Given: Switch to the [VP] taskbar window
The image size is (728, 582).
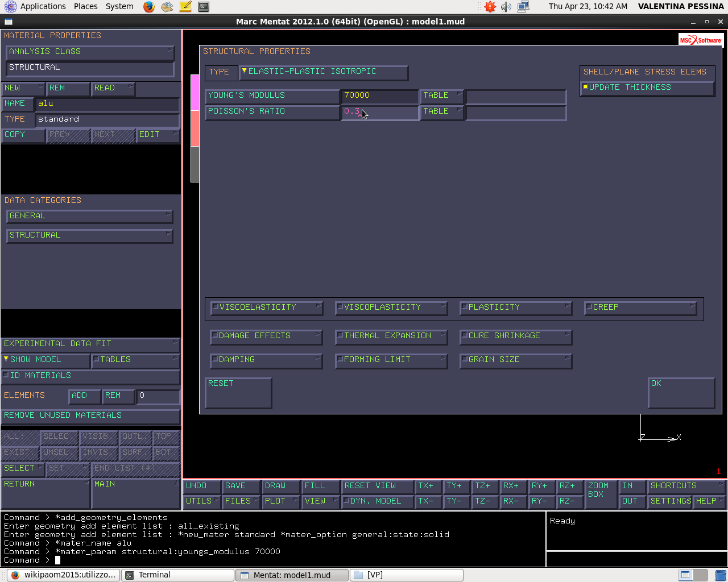Looking at the screenshot, I should tap(407, 575).
